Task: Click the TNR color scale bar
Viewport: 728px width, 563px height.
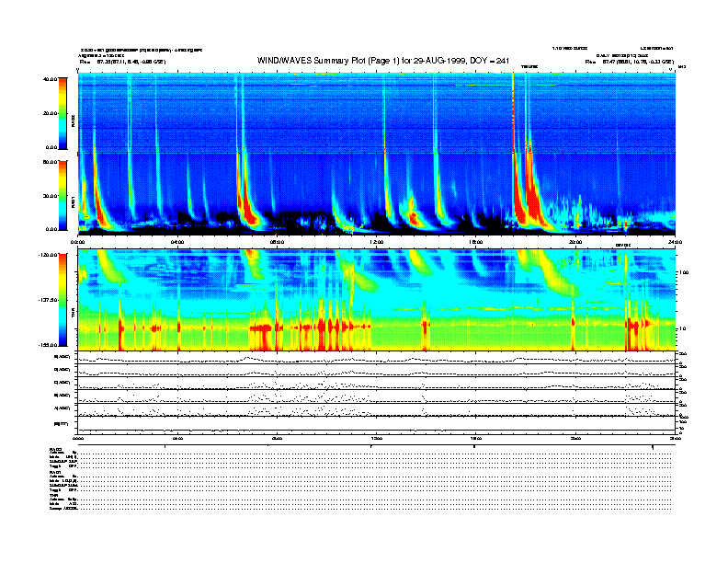Action: (63, 300)
